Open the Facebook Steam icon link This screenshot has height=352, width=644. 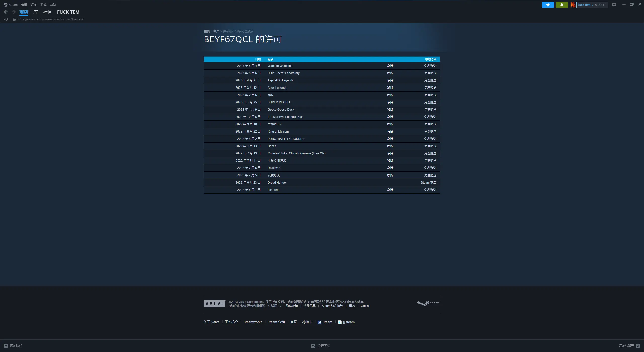coord(319,322)
